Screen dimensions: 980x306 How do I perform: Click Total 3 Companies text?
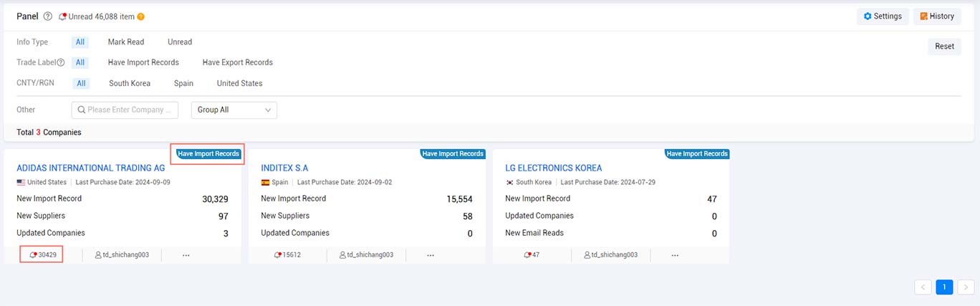[49, 133]
